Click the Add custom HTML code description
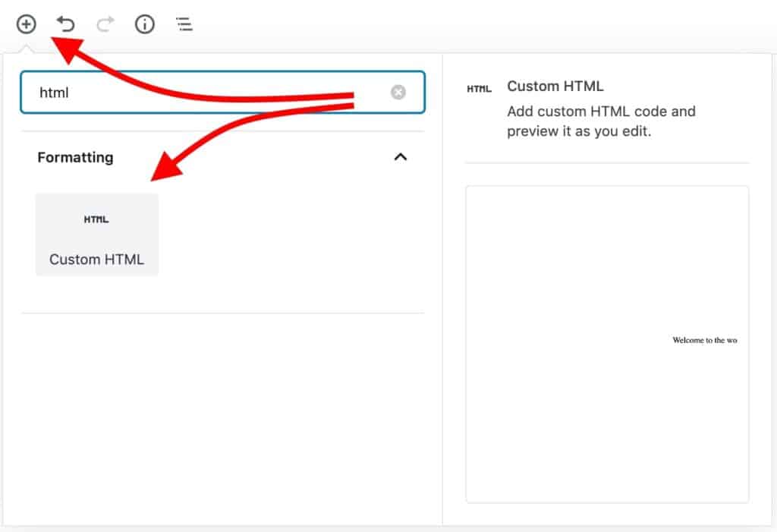The width and height of the screenshot is (777, 532). (x=601, y=121)
